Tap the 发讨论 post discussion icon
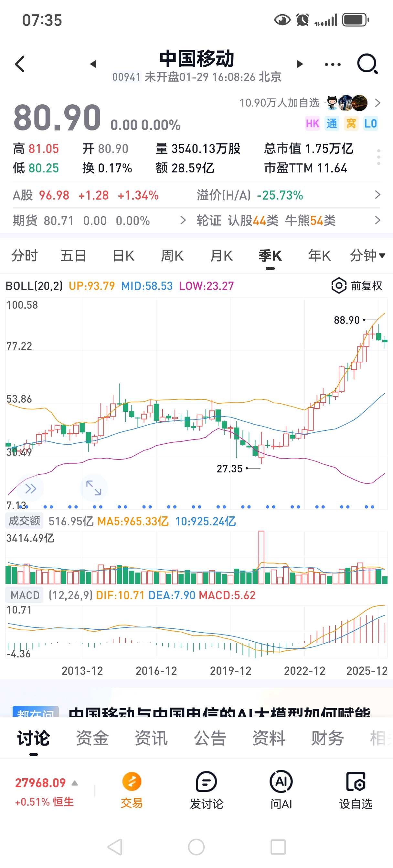Screen dimensions: 393x868 click(207, 781)
